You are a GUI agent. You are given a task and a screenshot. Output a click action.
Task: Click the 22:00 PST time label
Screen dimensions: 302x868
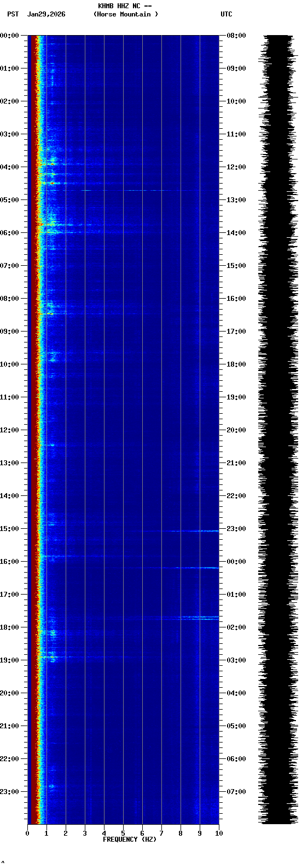click(x=9, y=759)
